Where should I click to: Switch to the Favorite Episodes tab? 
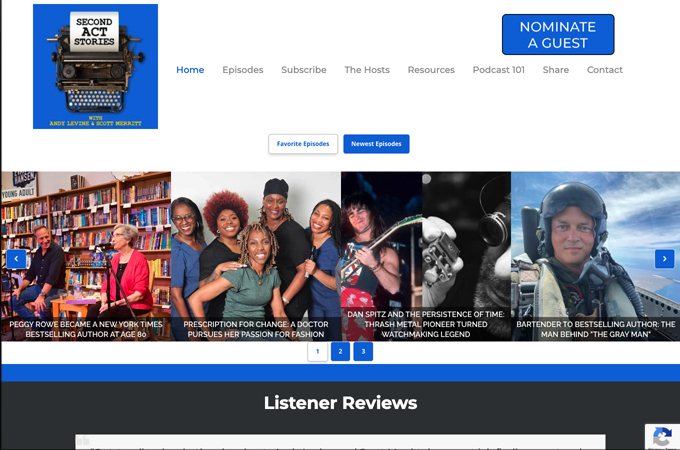pos(303,144)
